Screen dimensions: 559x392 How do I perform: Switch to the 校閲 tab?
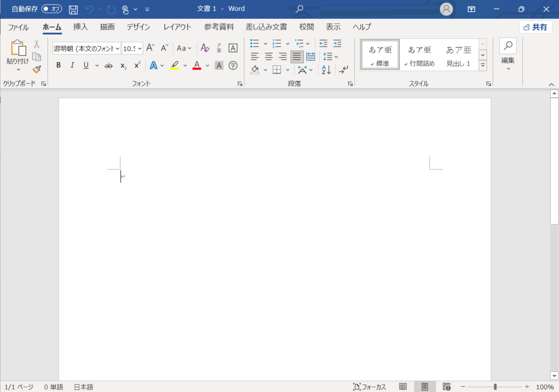[x=307, y=27]
